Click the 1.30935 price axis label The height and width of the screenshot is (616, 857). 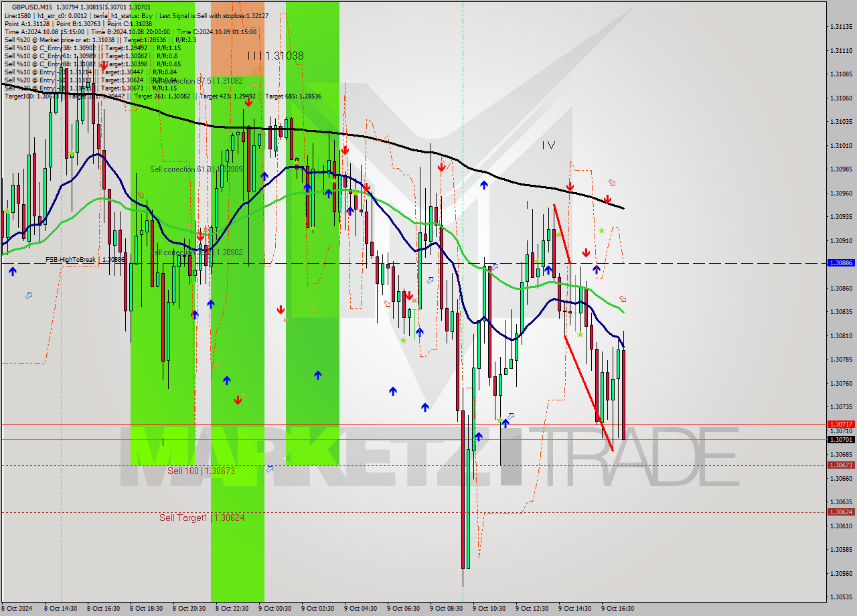point(841,217)
